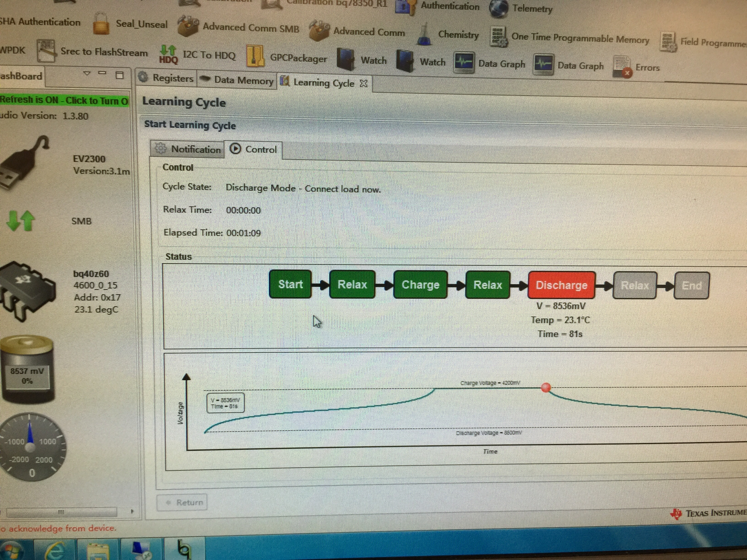Open One Time Programmable Memory icon

click(x=498, y=36)
